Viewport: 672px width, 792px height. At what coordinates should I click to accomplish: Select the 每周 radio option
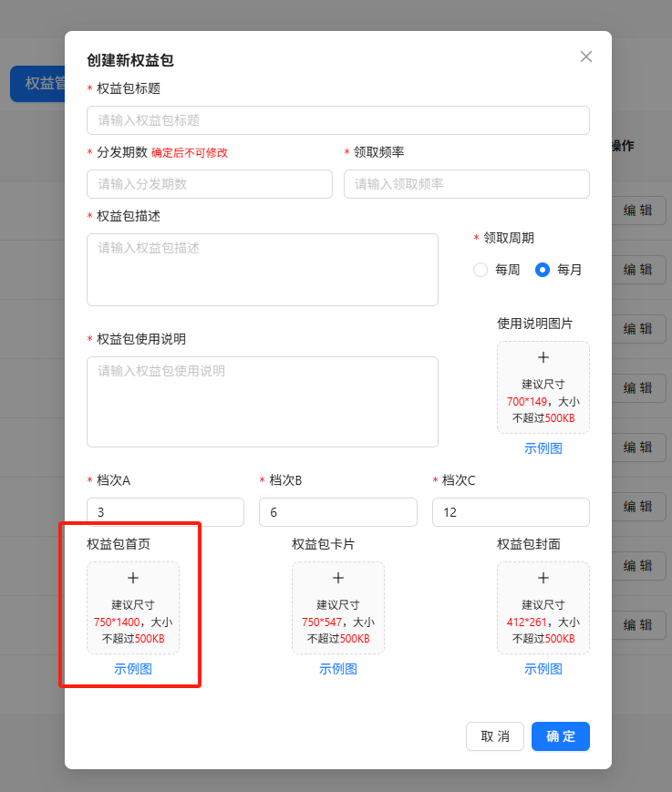481,270
